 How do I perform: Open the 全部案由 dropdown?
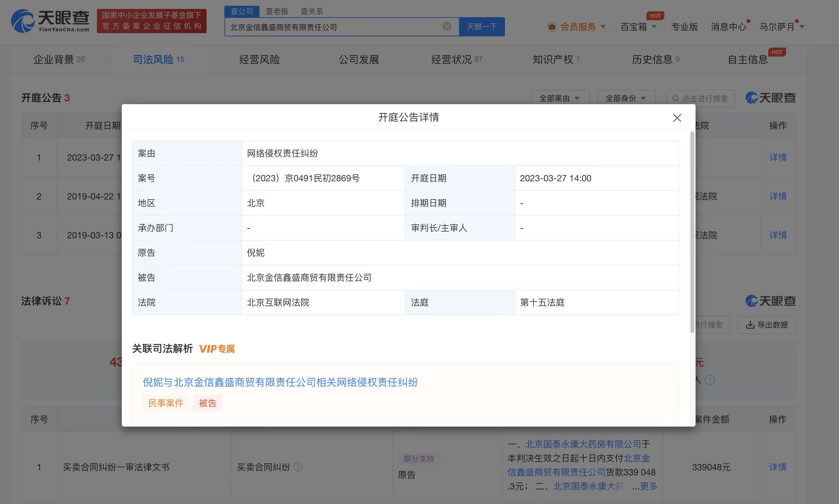(x=560, y=98)
